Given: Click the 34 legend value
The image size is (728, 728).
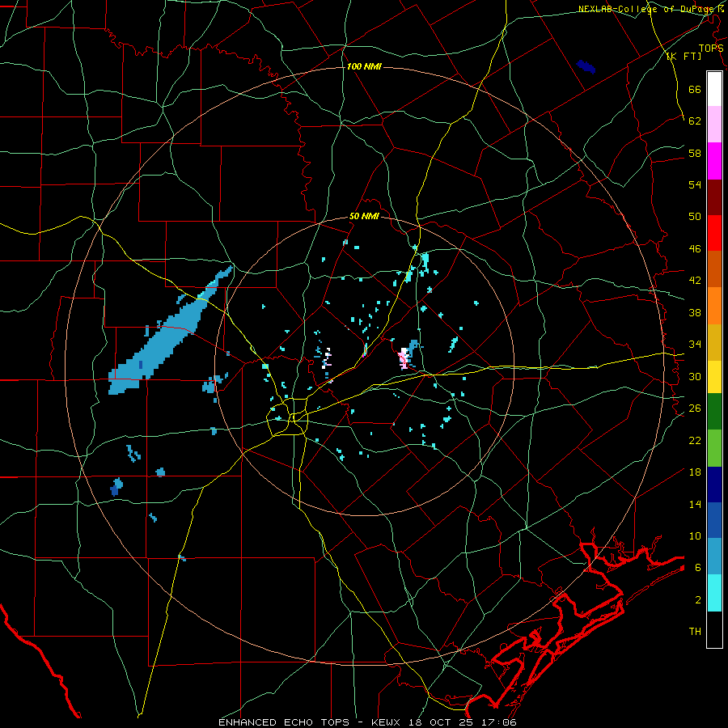Looking at the screenshot, I should 695,345.
